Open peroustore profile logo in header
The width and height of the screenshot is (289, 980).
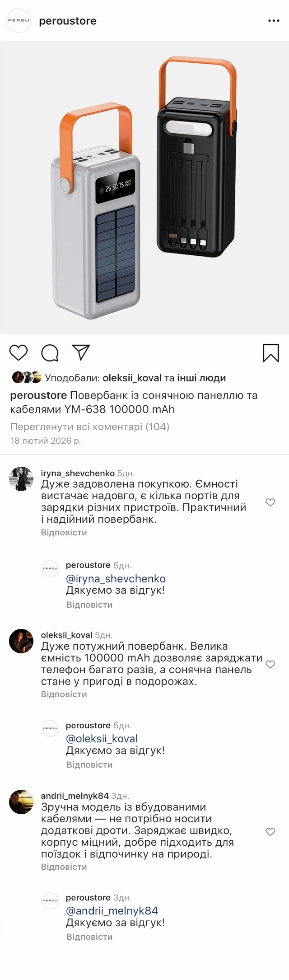[x=19, y=21]
